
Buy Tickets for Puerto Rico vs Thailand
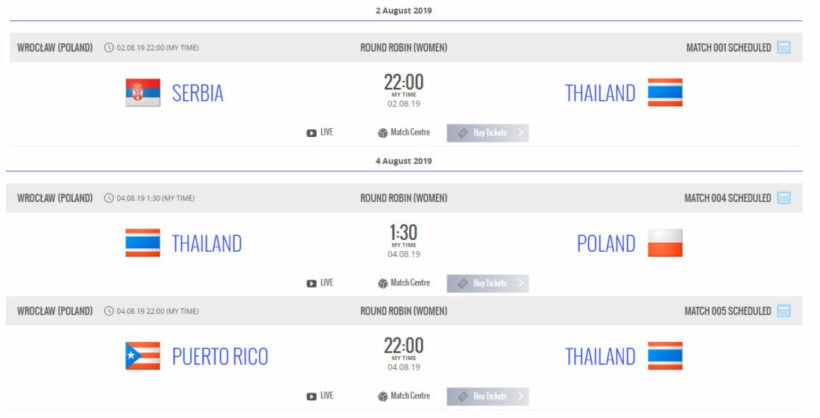point(488,396)
